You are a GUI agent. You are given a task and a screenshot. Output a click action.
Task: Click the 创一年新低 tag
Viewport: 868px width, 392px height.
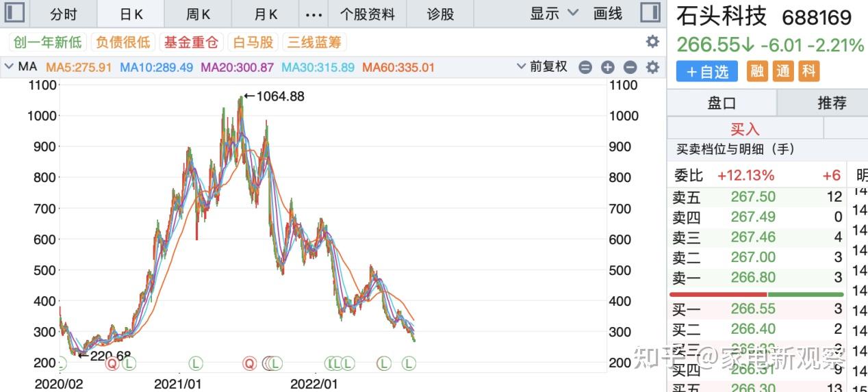(47, 42)
